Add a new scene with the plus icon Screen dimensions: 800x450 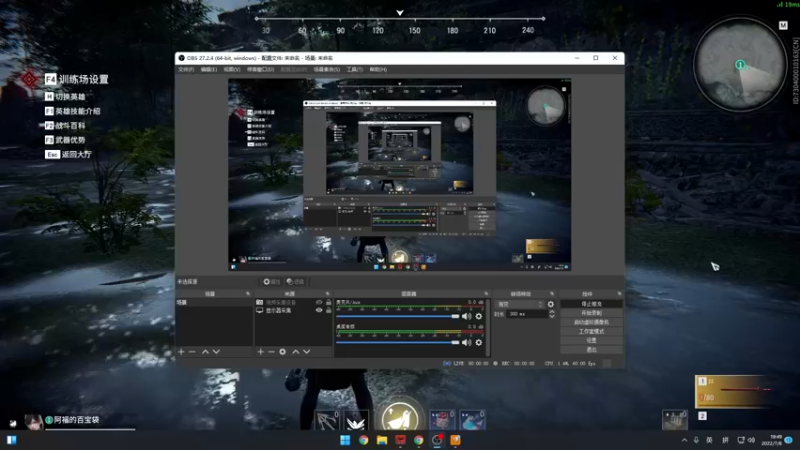(181, 352)
